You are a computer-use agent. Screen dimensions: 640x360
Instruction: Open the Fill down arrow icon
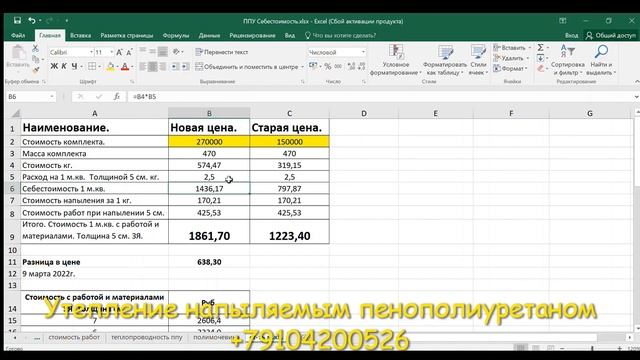[540, 58]
